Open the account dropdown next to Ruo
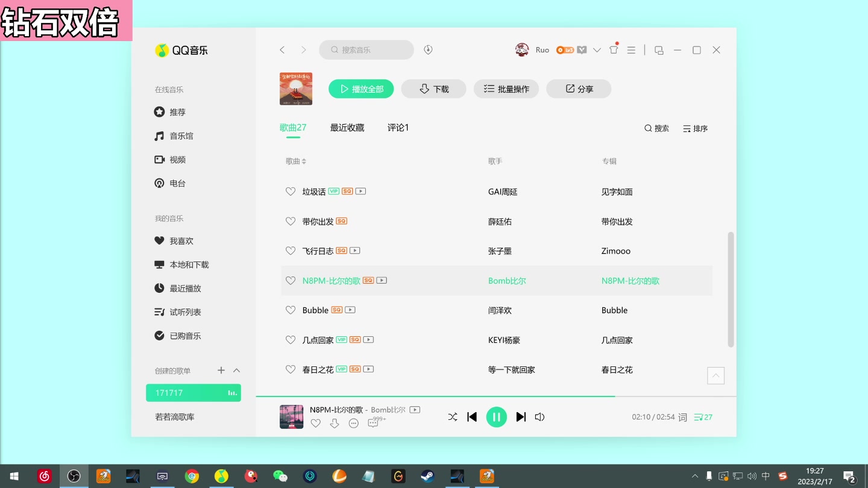This screenshot has height=488, width=868. (596, 50)
